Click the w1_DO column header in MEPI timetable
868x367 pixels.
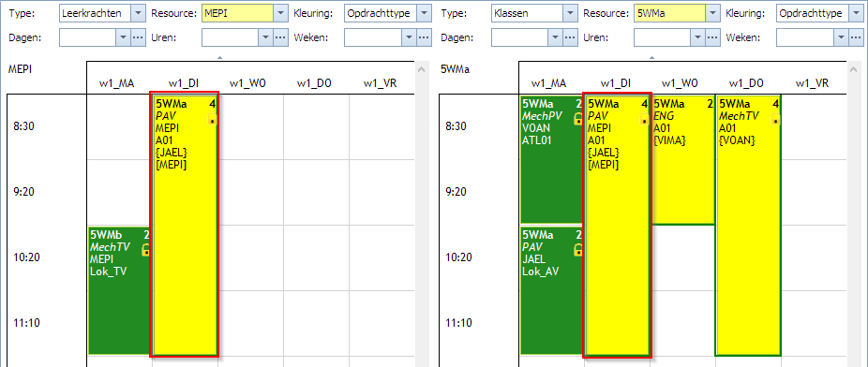click(x=313, y=83)
